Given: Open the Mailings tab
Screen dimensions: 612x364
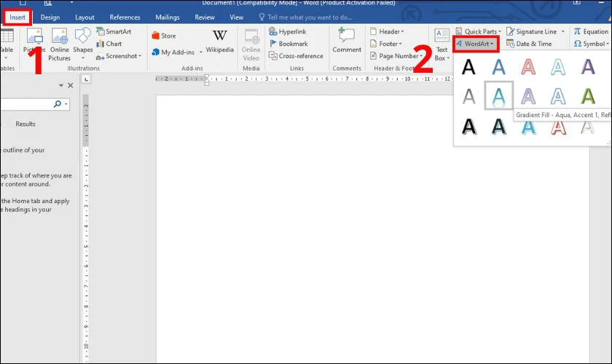Looking at the screenshot, I should click(x=167, y=17).
